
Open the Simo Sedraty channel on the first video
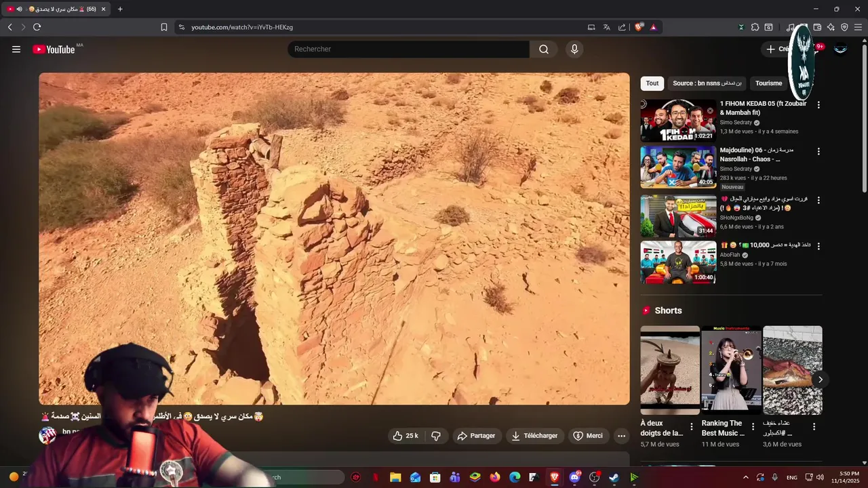[736, 123]
